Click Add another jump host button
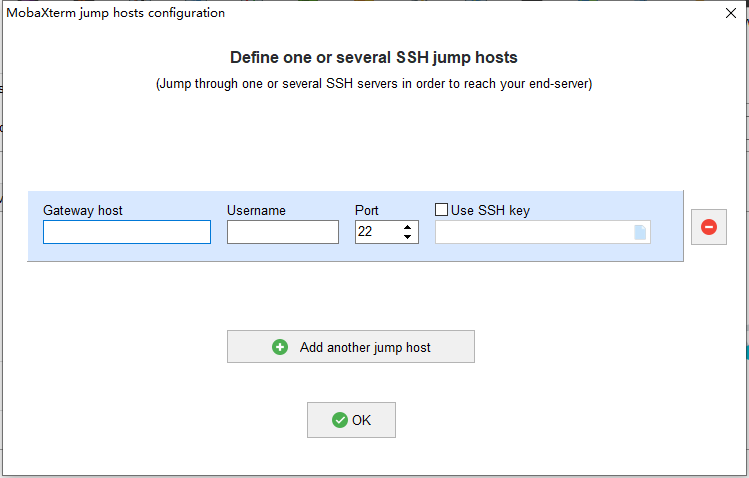This screenshot has width=749, height=478. (x=351, y=347)
